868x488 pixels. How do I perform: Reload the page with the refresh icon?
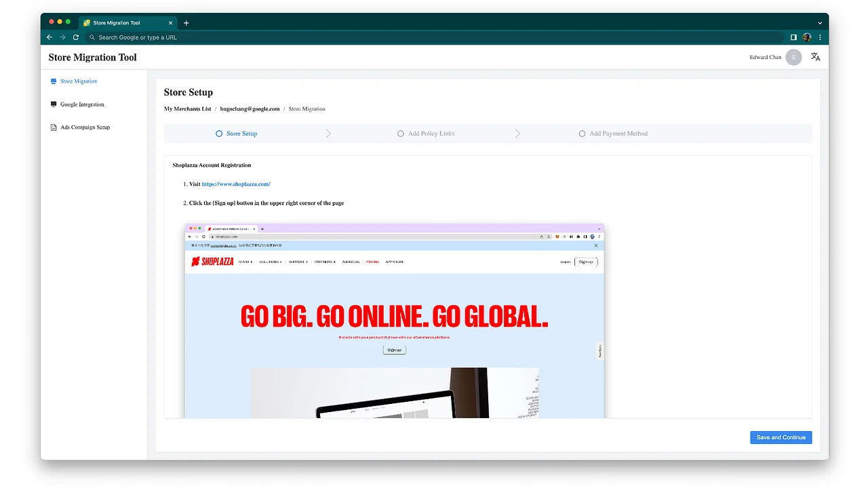click(75, 37)
